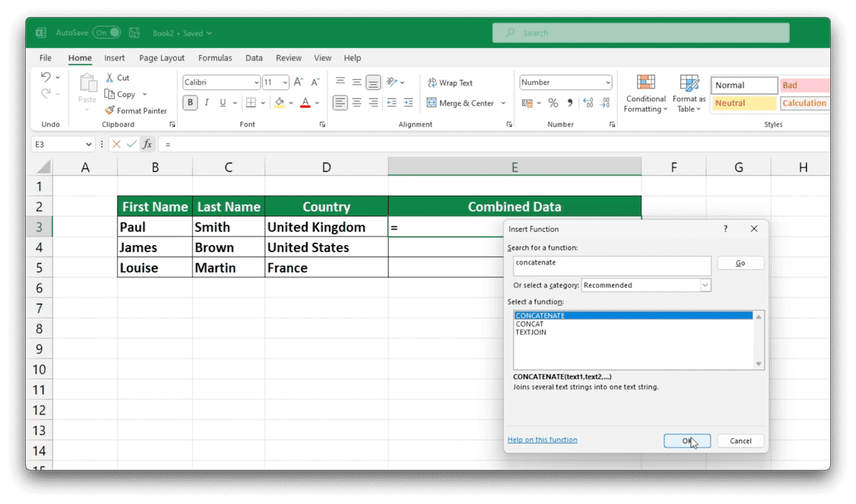856x504 pixels.
Task: Open the Font name dropdown
Action: (256, 83)
